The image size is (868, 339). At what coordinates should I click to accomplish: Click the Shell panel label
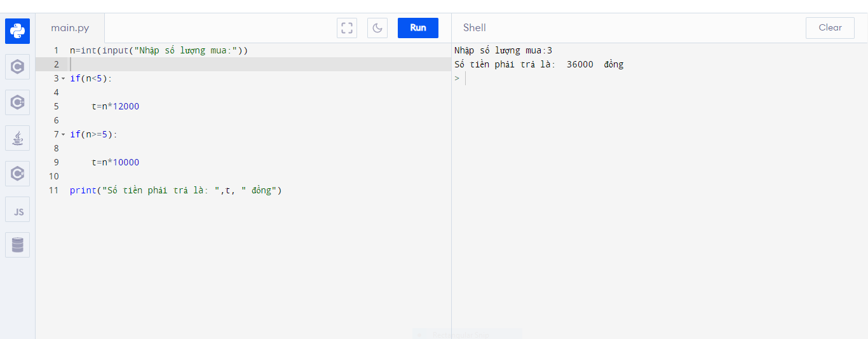474,28
